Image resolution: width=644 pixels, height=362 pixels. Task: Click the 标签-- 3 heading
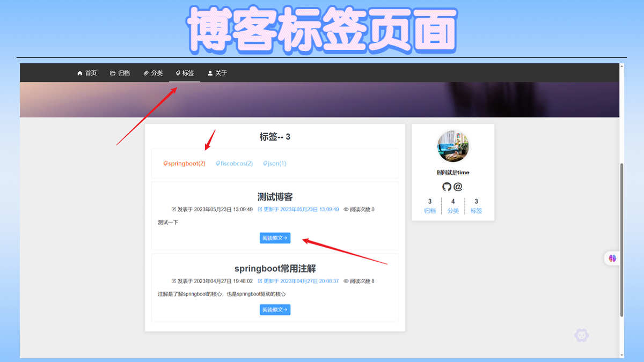pos(275,137)
